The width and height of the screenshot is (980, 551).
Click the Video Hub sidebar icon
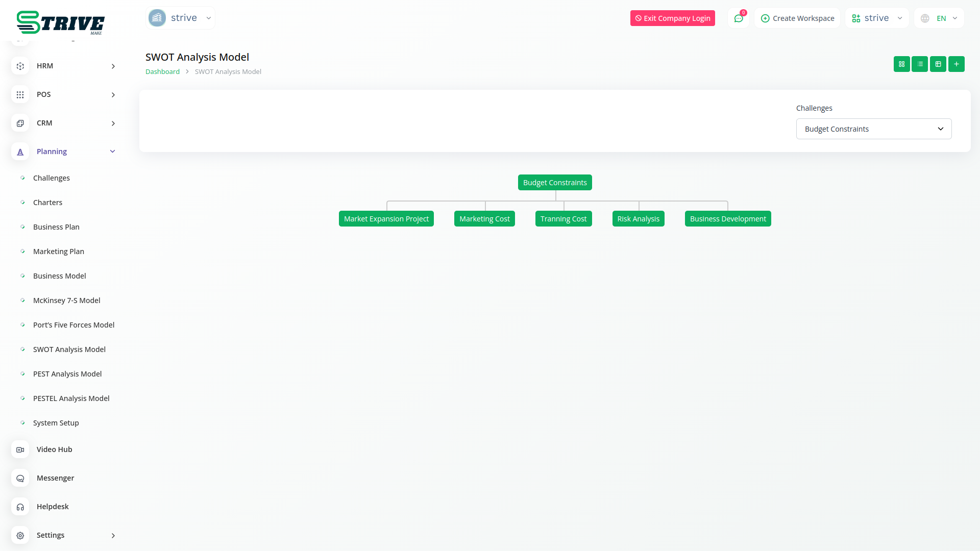pos(20,449)
